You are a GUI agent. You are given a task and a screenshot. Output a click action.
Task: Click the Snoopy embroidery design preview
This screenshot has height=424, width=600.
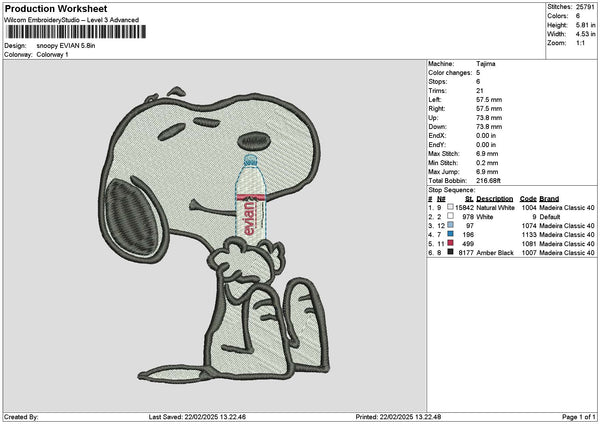pos(214,233)
